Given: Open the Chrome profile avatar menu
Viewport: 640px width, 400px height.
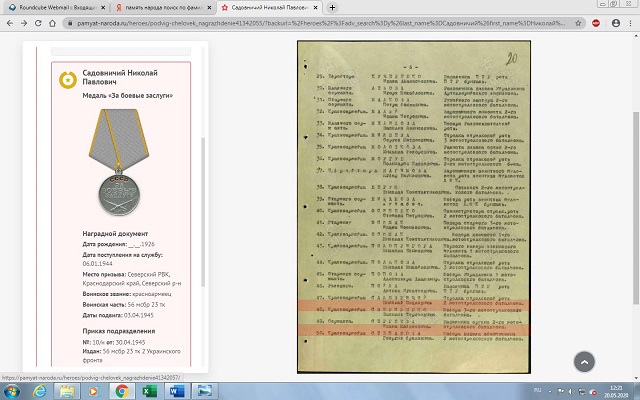Looking at the screenshot, I should coord(616,23).
